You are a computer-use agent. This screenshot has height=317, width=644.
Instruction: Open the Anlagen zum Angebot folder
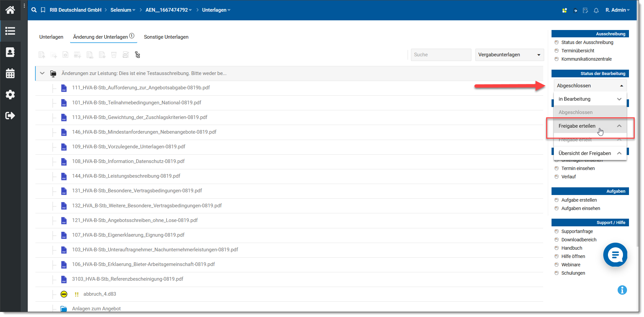click(x=96, y=309)
